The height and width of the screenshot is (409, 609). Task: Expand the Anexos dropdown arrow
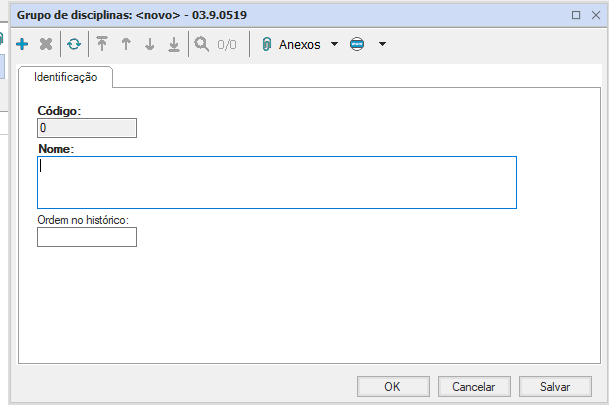click(x=334, y=45)
